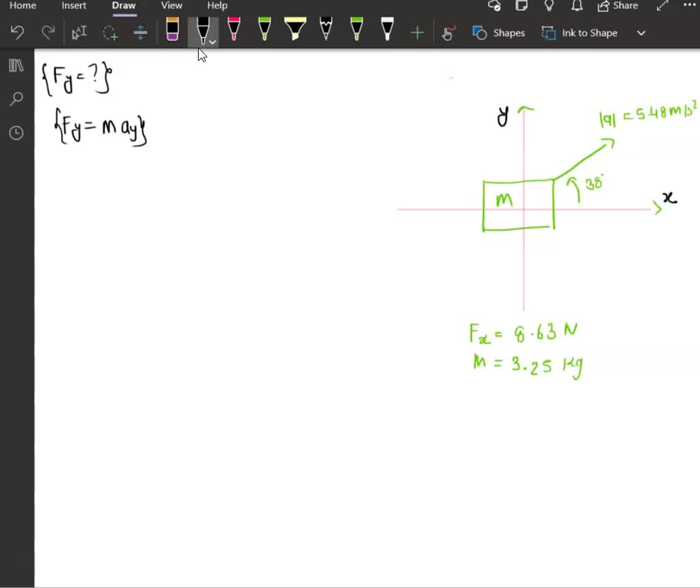This screenshot has width=700, height=588.
Task: Click the sync status cloud icon
Action: point(494,5)
